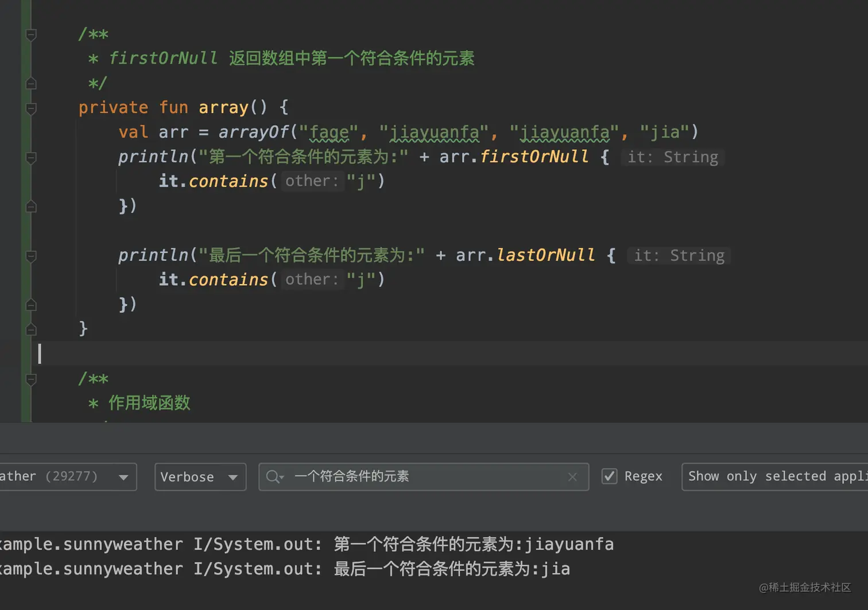Collapse the private fun array() function

tap(32, 108)
